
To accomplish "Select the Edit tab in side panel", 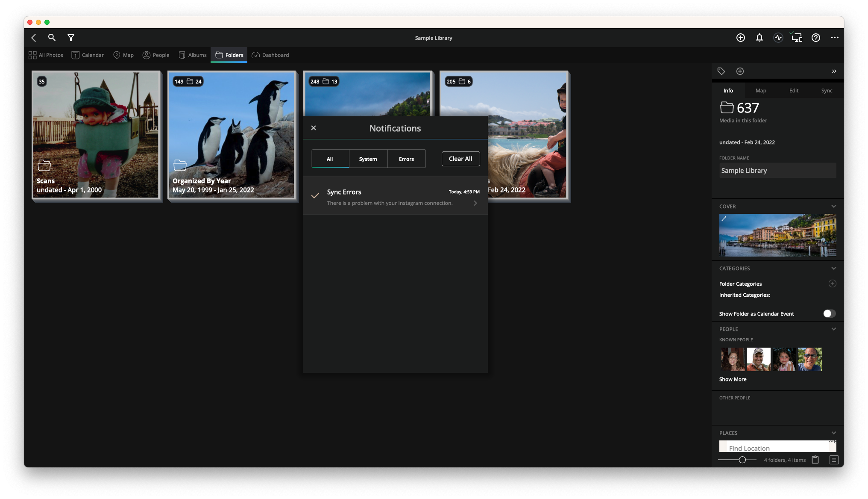I will (794, 91).
